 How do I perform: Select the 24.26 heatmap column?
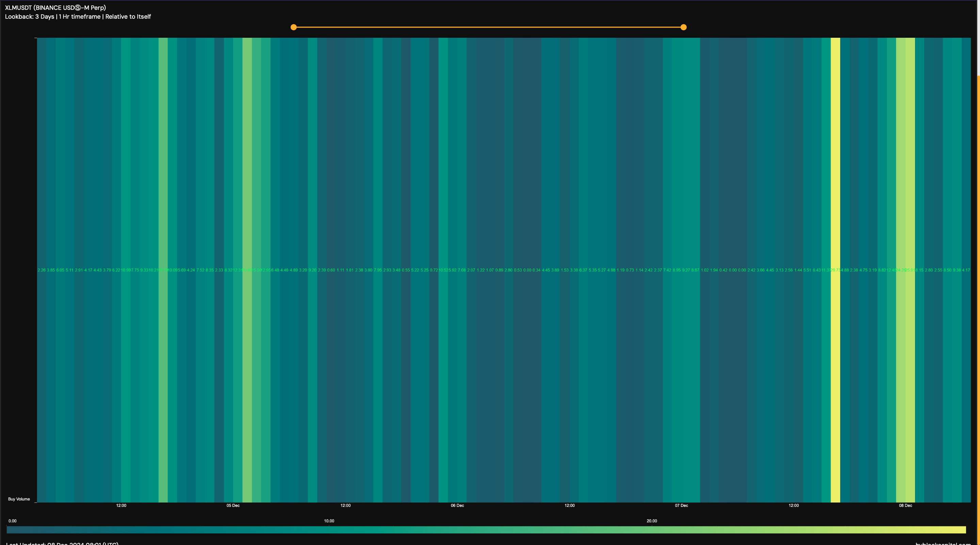[x=900, y=270]
